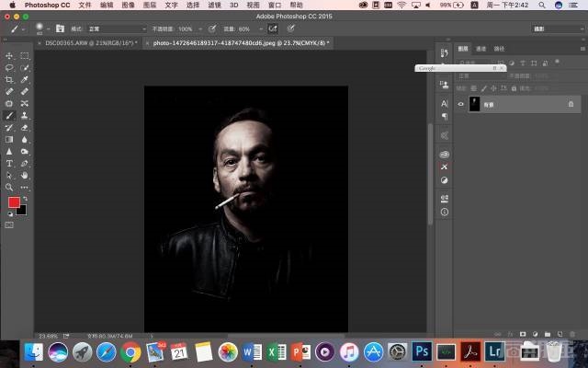
Task: Open the brush preset picker dropdown
Action: pyautogui.click(x=48, y=29)
